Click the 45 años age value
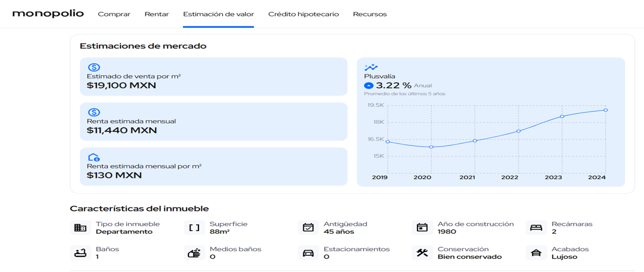Image resolution: width=644 pixels, height=272 pixels. point(339,232)
